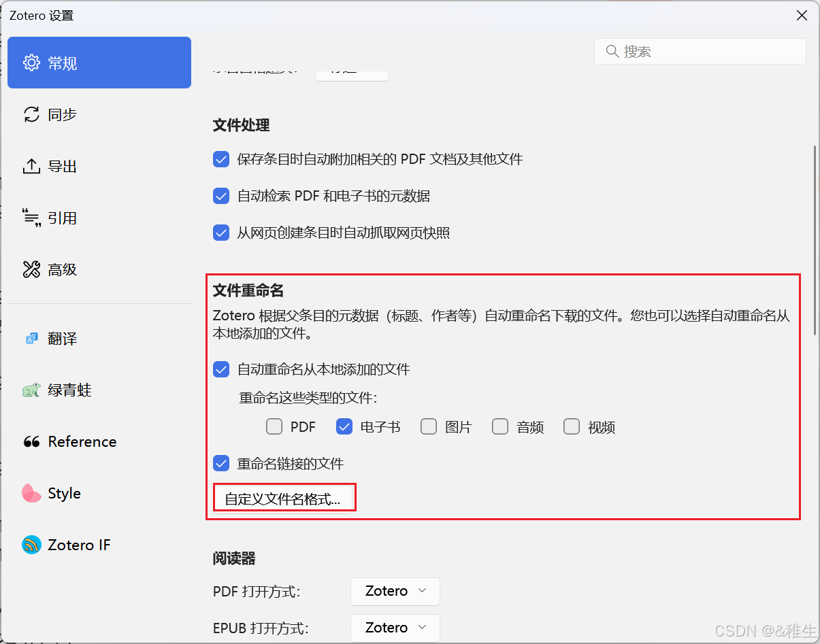Click the 重命名这些类型的文件 label
Screen dimensions: 820x644
308,399
